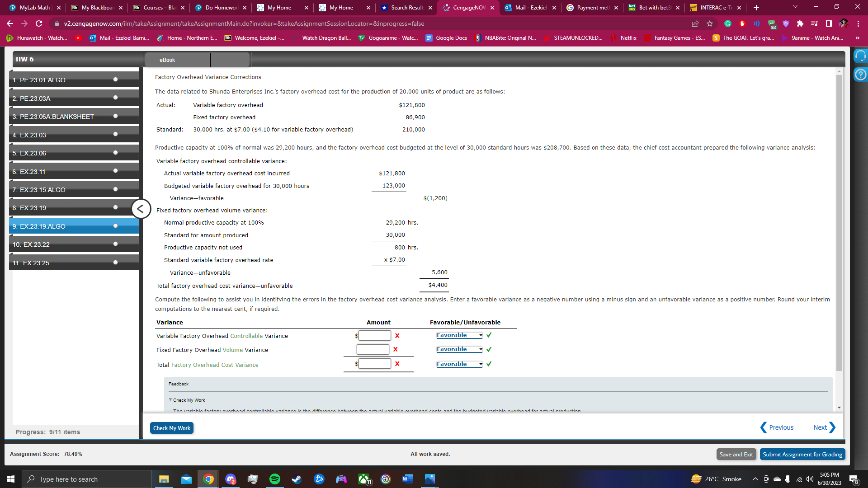
Task: Click the Check My Work button
Action: 171,428
